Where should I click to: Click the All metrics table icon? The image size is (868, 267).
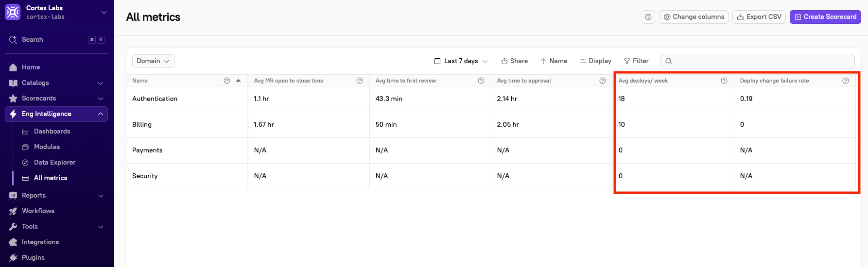[25, 178]
